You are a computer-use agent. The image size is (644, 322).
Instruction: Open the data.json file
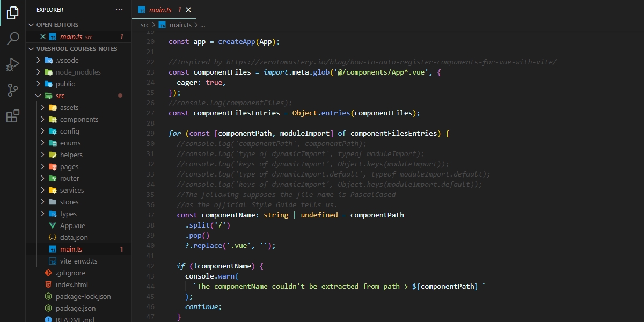click(74, 238)
